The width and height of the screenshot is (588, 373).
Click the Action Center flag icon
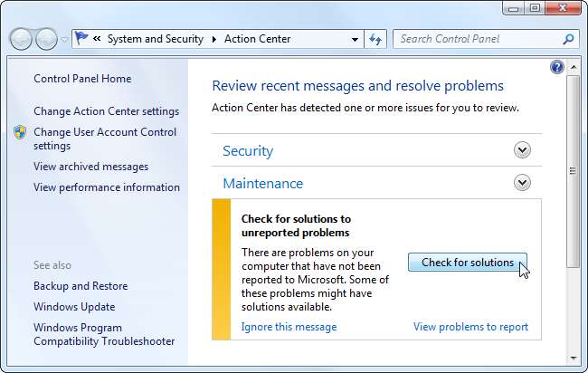[x=82, y=39]
